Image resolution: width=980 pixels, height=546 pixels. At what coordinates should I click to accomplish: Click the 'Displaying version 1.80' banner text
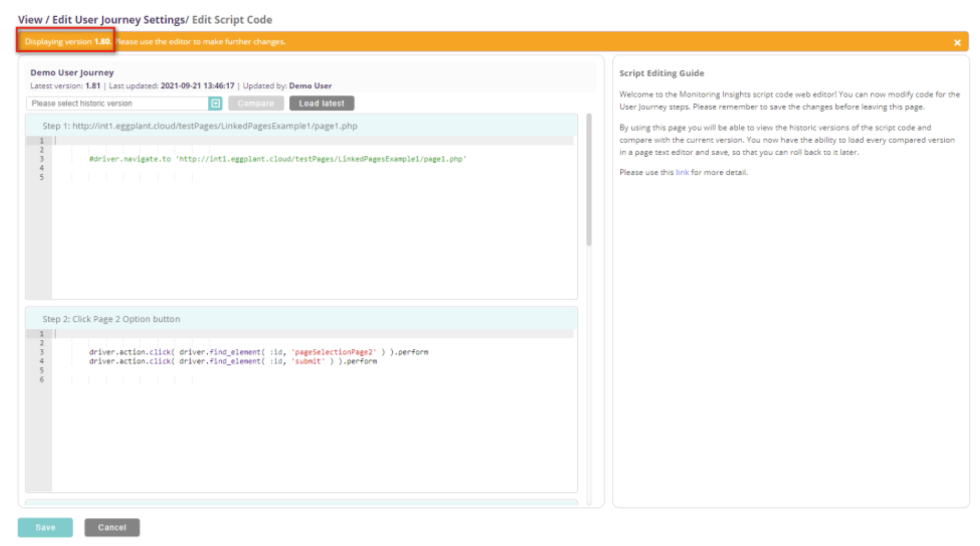coord(67,42)
